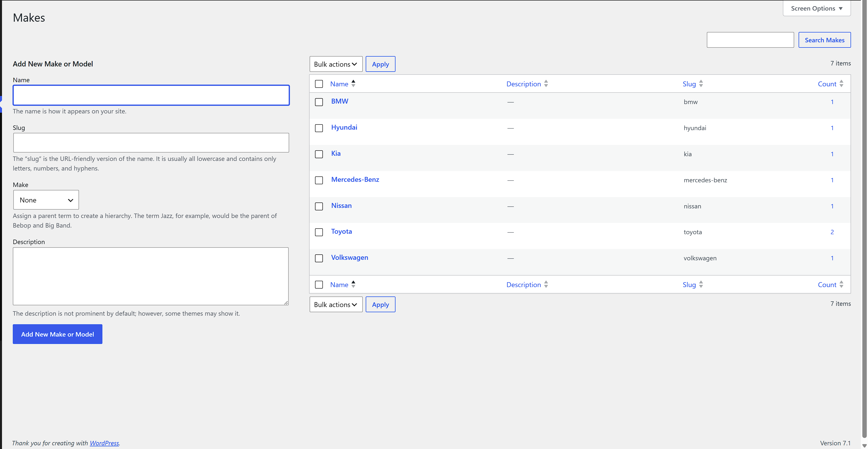The height and width of the screenshot is (449, 868).
Task: Open the Volkswagen make link
Action: click(349, 257)
